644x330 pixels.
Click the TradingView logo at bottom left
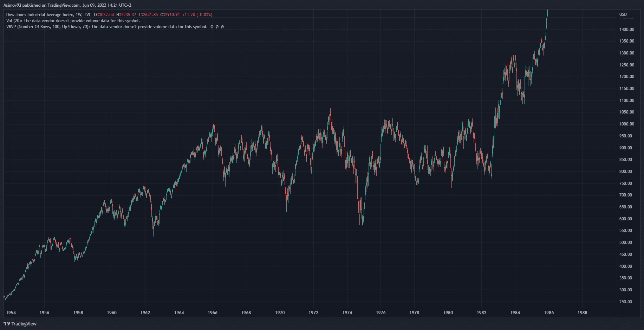point(20,324)
